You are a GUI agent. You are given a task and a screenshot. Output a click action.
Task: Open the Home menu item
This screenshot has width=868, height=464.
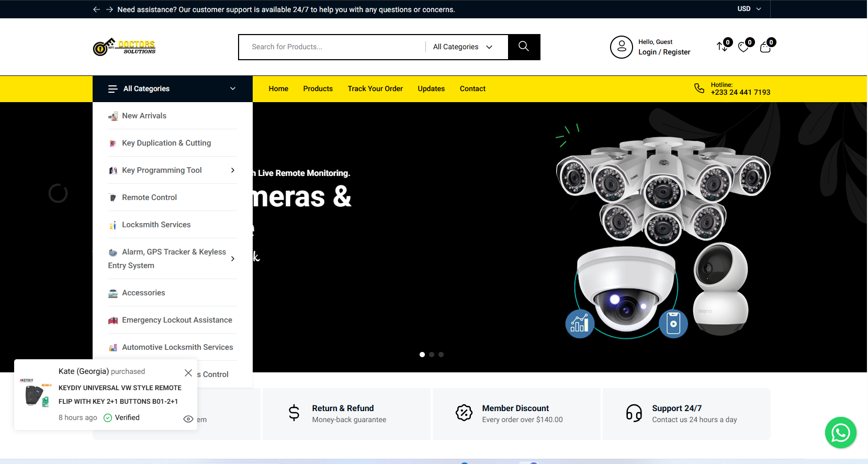[278, 89]
